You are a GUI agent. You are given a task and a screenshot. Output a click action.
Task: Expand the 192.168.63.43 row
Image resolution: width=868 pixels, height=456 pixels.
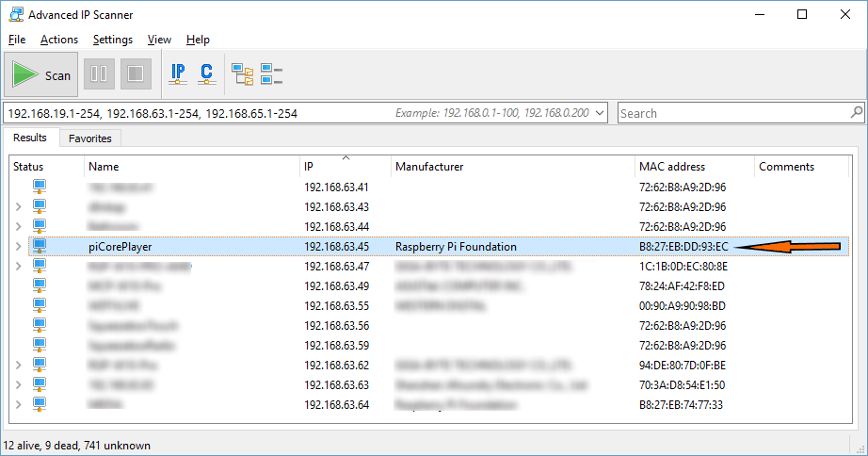[x=19, y=206]
